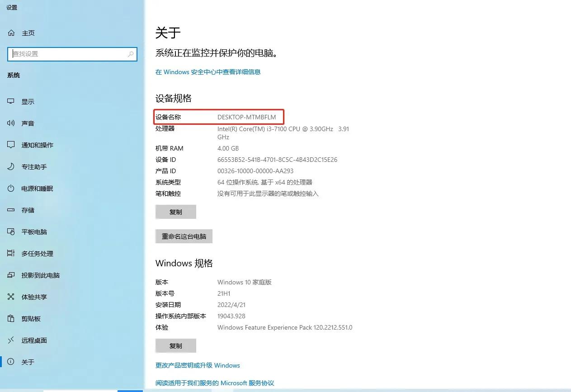Click the Display (显示) monitor icon
The width and height of the screenshot is (571, 392).
(11, 102)
